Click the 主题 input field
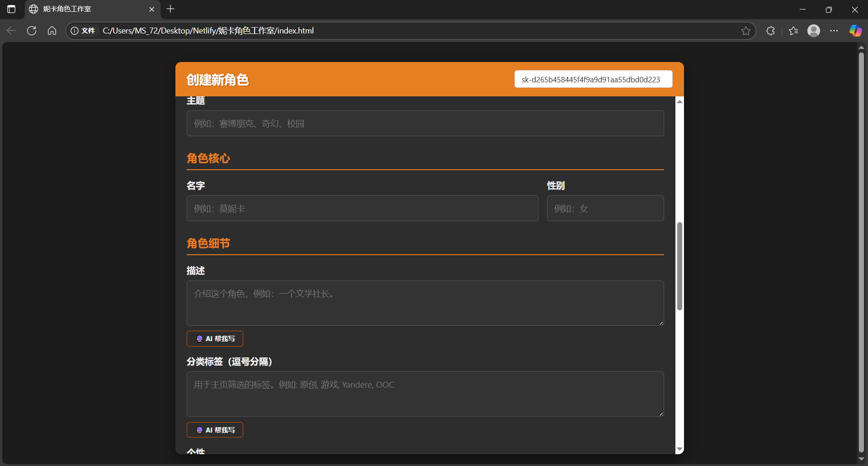This screenshot has height=466, width=868. 425,124
